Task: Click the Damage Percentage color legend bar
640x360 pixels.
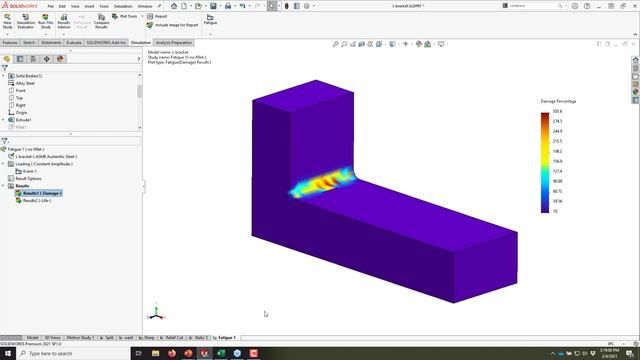Action: point(545,163)
